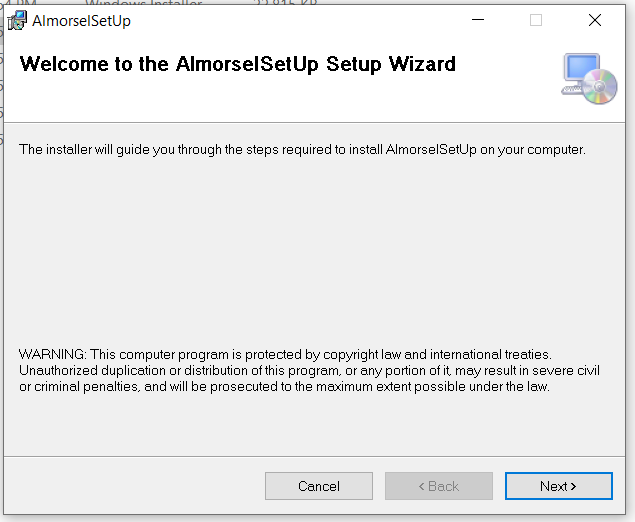Viewport: 635px width, 522px height.
Task: Click the disabled maximize box
Action: 536,20
